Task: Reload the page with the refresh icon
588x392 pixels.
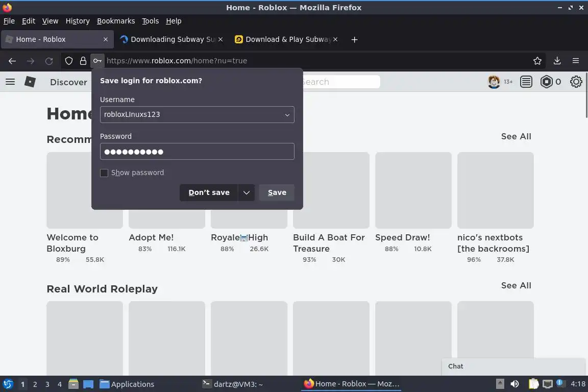Action: [x=49, y=61]
